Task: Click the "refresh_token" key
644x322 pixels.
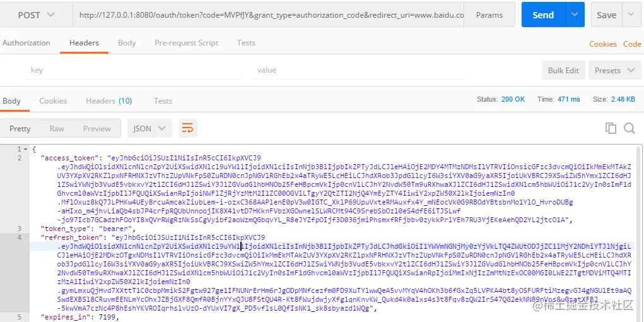Action: coord(73,237)
